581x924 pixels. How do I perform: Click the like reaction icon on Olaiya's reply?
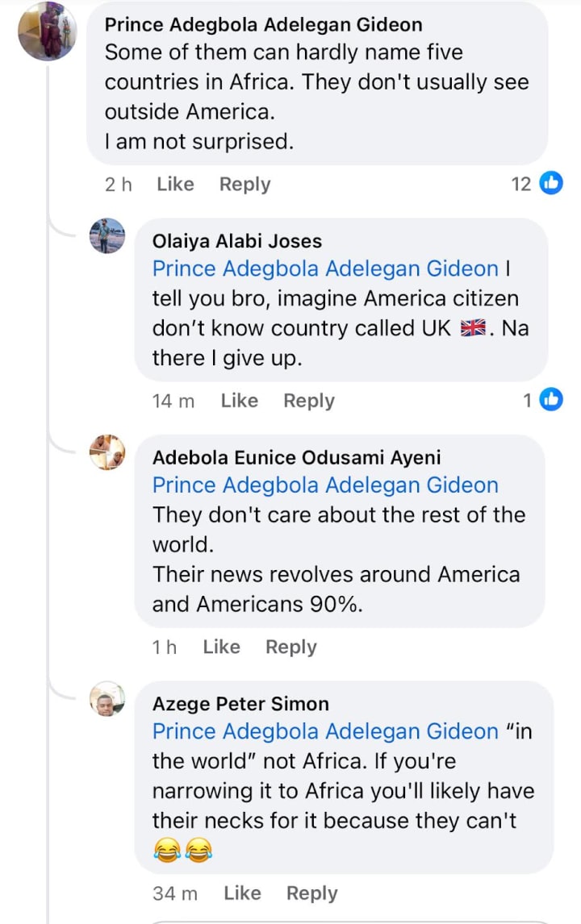point(550,399)
